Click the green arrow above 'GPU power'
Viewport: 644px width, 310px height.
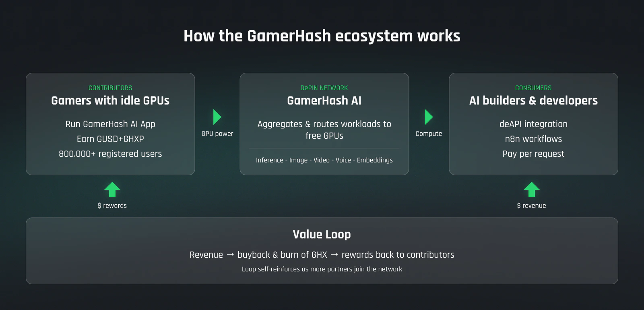pyautogui.click(x=217, y=117)
